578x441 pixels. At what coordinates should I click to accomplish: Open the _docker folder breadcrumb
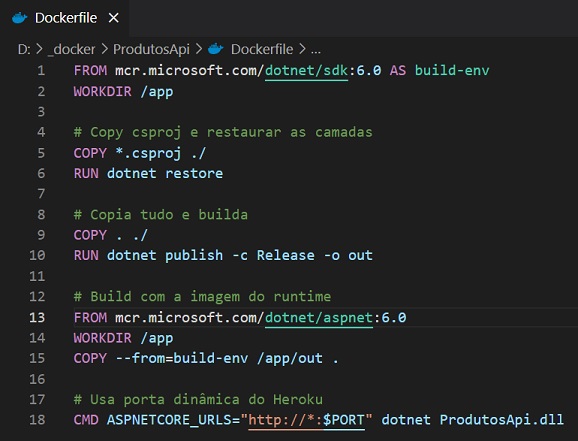pyautogui.click(x=72, y=49)
